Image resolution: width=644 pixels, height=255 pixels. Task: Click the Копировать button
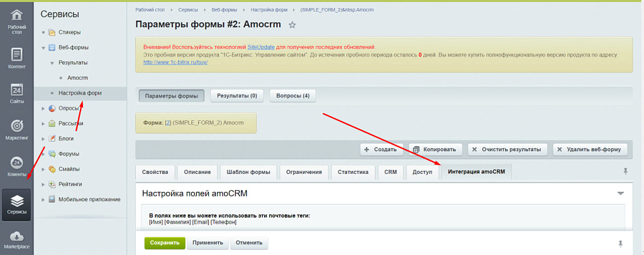click(x=435, y=149)
